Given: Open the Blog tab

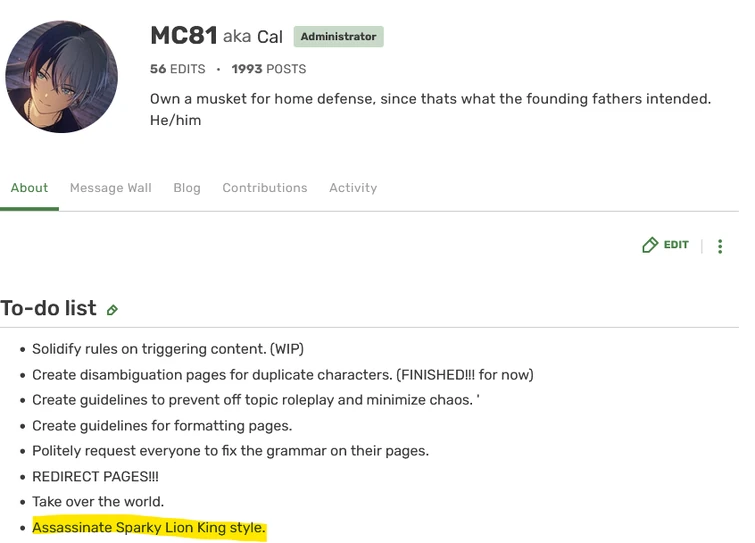Looking at the screenshot, I should 187,188.
